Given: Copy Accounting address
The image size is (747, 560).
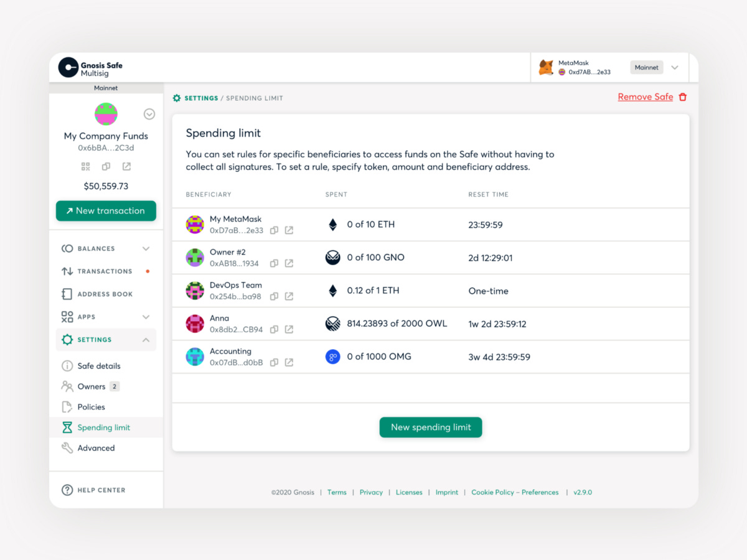Looking at the screenshot, I should [274, 362].
